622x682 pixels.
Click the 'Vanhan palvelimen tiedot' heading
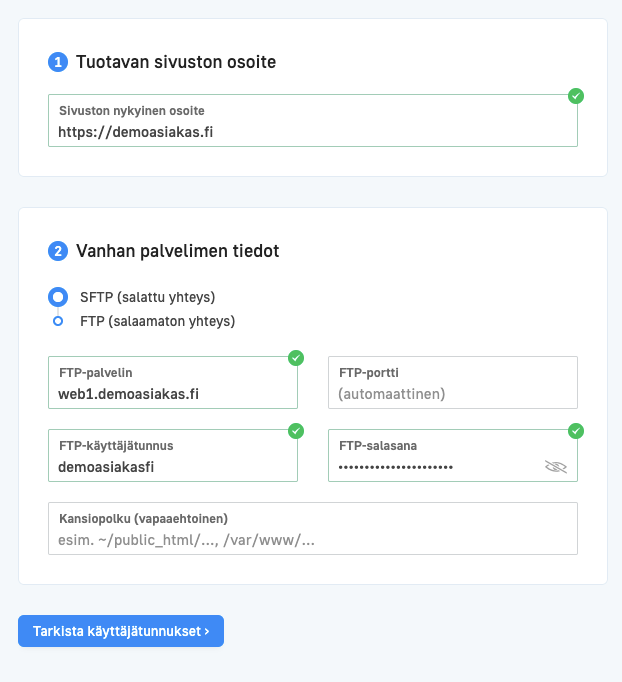(177, 251)
